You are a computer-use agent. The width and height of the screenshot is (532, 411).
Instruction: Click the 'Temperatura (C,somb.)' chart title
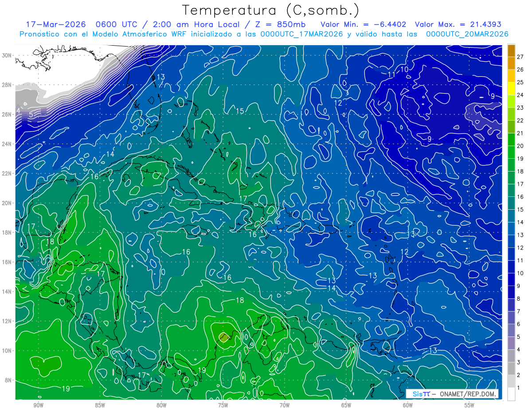tap(271, 10)
